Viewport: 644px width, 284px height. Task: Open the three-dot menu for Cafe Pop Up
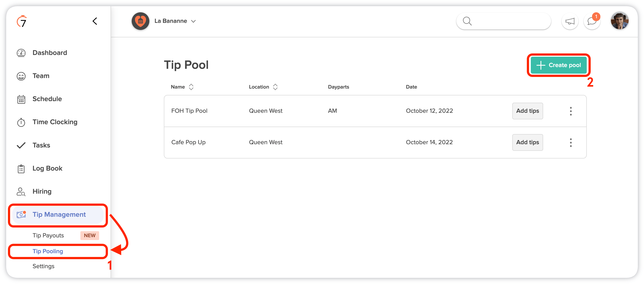(x=571, y=142)
